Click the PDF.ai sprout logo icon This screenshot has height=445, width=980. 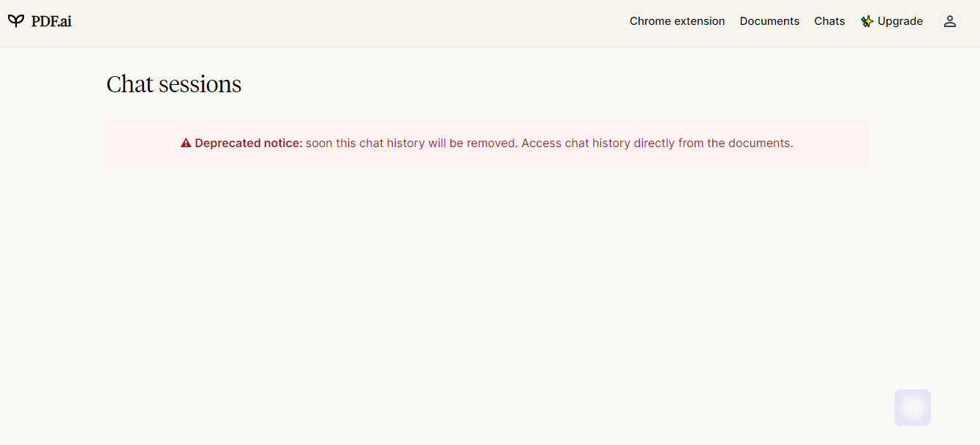point(16,21)
